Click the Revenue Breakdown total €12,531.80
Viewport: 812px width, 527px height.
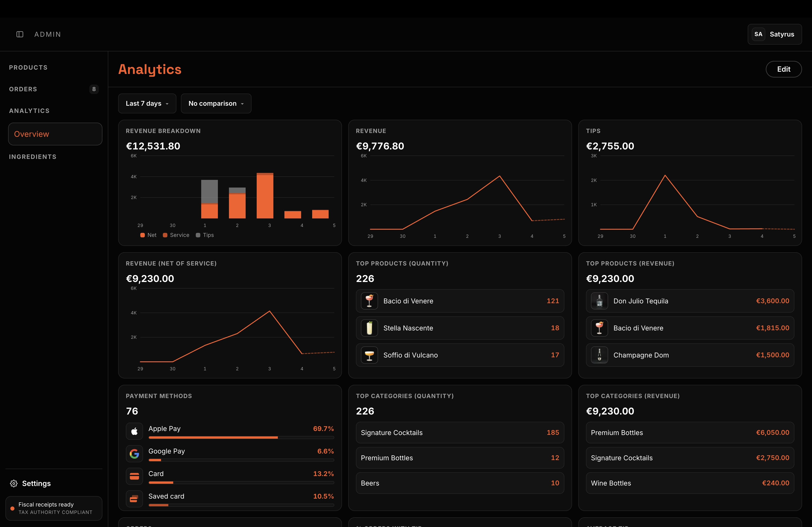(153, 146)
